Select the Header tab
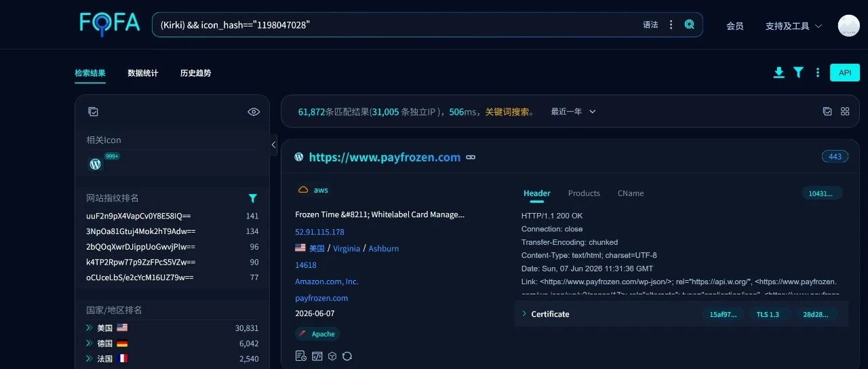Screen dimensions: 868x369 click(x=537, y=193)
